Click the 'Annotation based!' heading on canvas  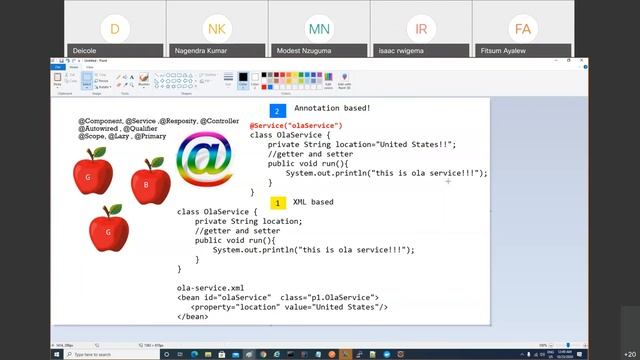(x=332, y=108)
